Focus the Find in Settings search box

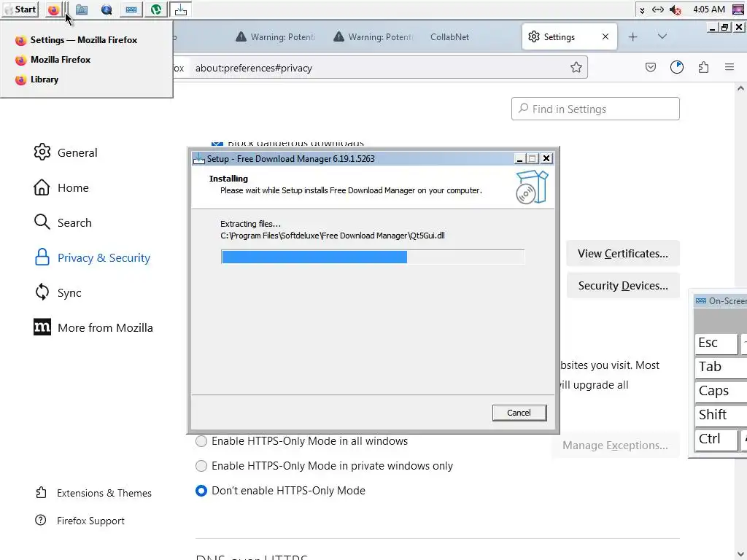coord(595,109)
